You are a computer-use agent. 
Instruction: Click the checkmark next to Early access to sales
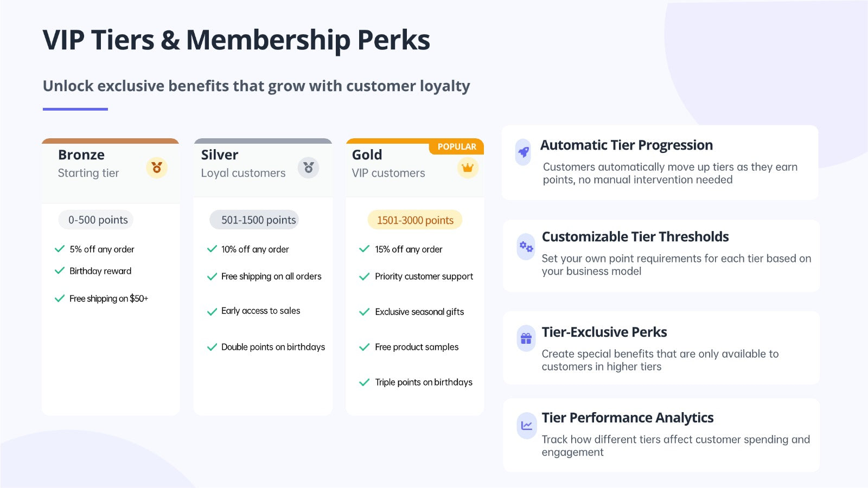tap(212, 311)
